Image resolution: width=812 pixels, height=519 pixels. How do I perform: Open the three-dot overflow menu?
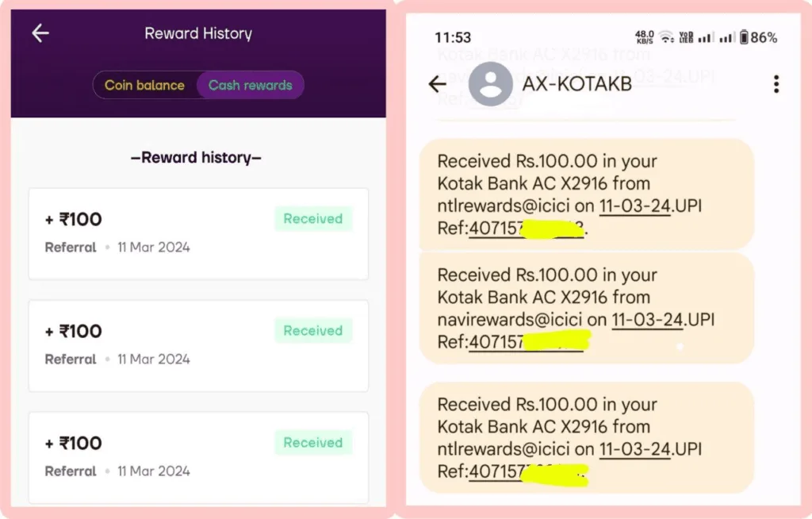(x=776, y=83)
